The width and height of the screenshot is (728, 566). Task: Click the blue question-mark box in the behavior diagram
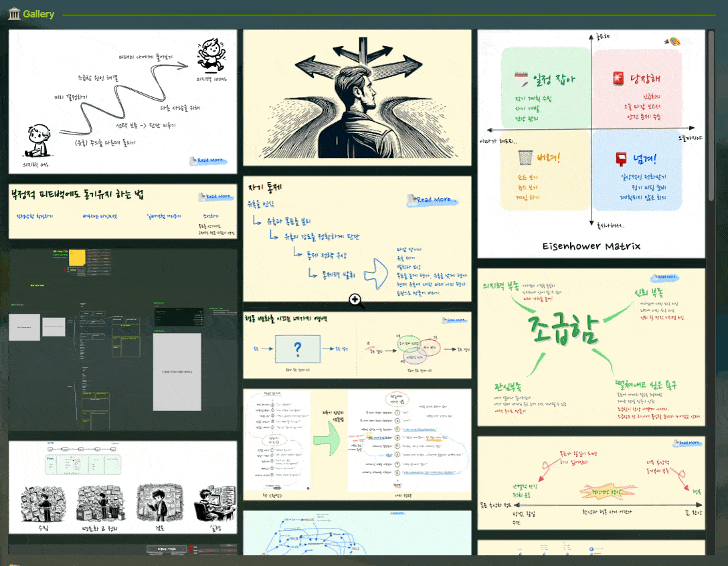[297, 349]
